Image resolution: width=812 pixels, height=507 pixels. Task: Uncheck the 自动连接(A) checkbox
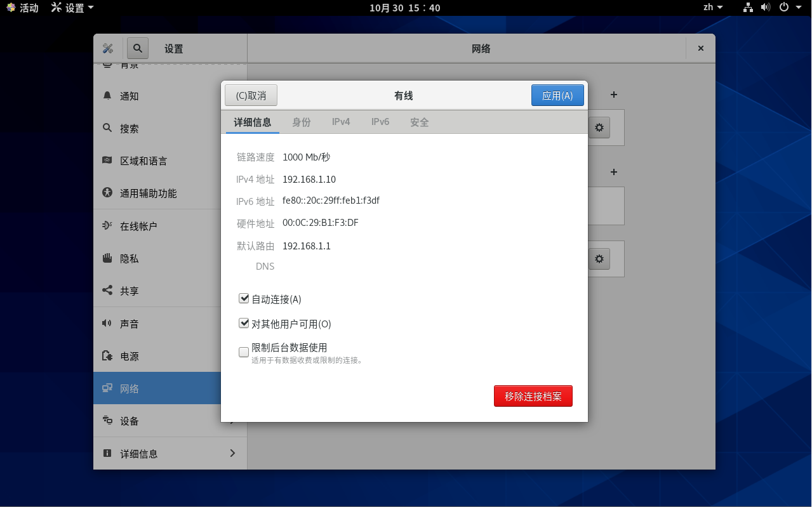(x=244, y=299)
